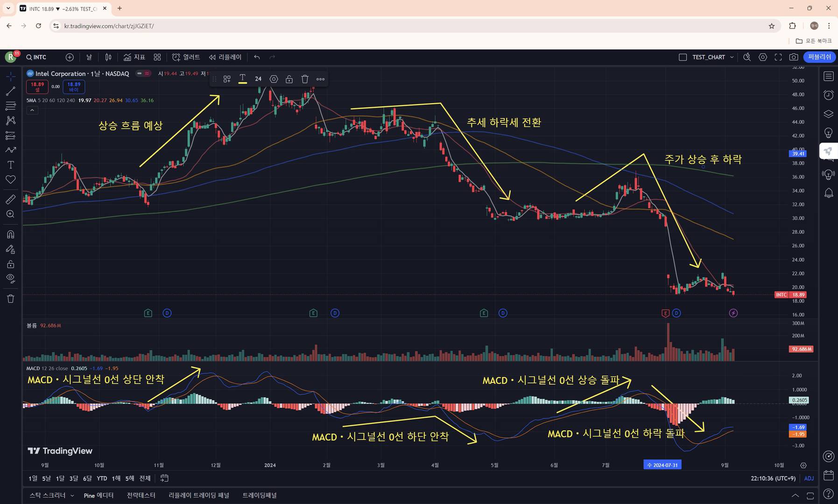
Task: Select the 1일 date range
Action: coord(33,478)
